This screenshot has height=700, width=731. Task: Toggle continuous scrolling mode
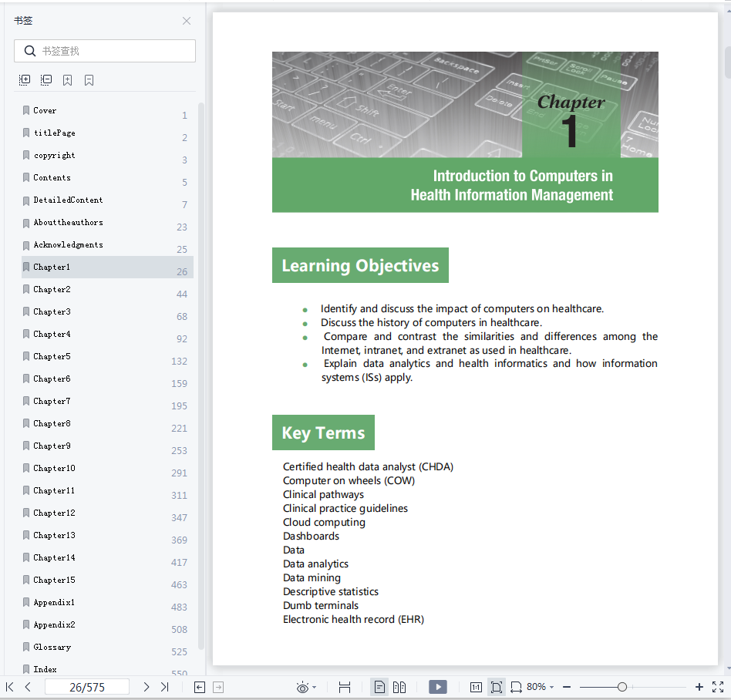pos(345,687)
